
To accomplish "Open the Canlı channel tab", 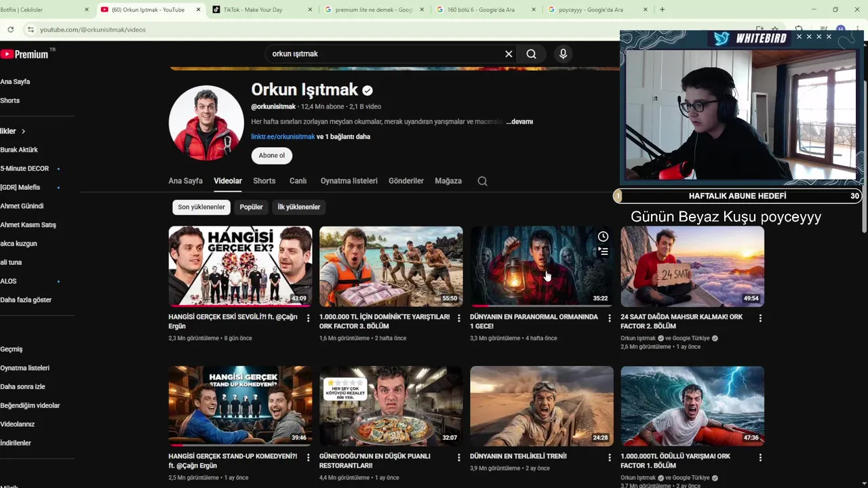I will click(x=298, y=181).
